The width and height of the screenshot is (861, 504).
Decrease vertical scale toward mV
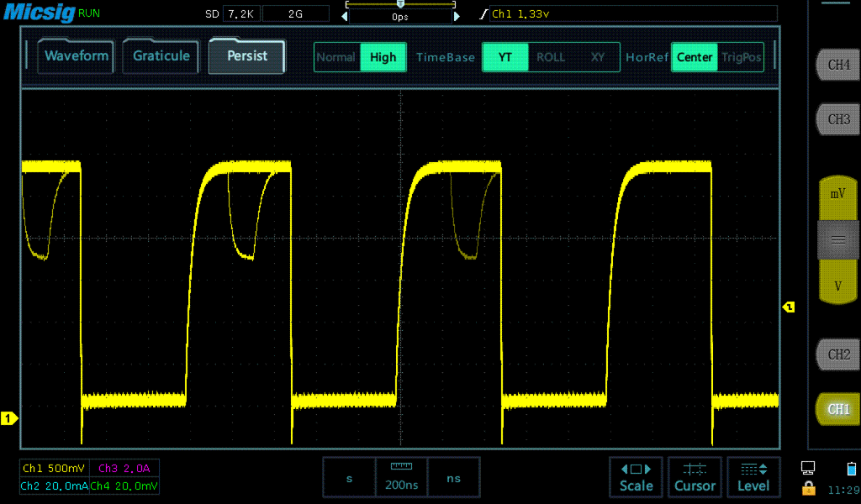coord(838,197)
